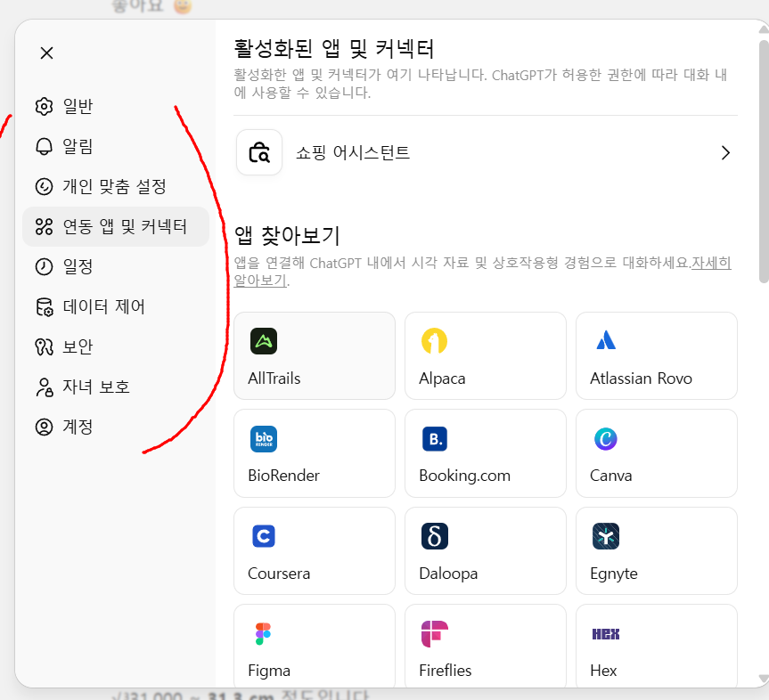Click the Daloopa logo
769x700 pixels.
tap(435, 536)
